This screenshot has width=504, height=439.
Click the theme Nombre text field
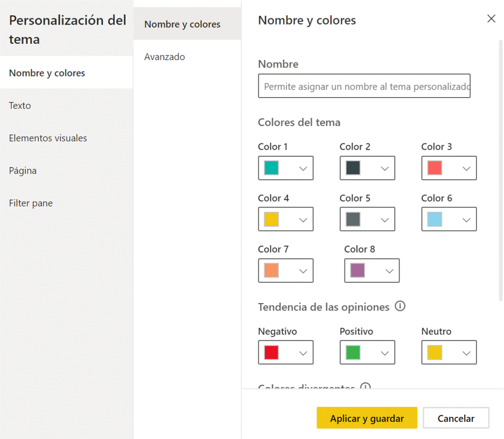364,86
